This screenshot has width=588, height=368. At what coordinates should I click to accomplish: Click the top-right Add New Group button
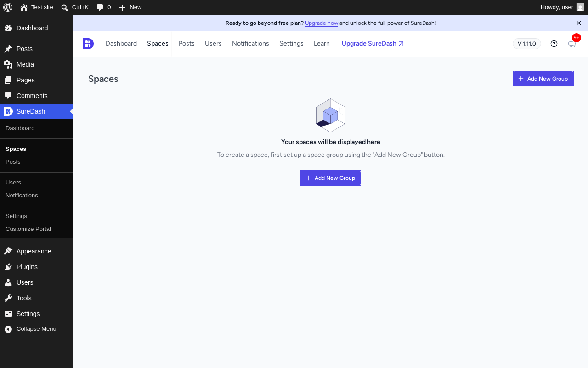pos(543,79)
